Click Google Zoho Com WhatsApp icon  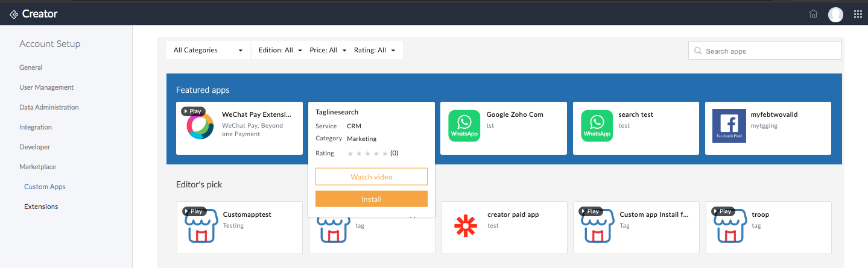click(463, 126)
